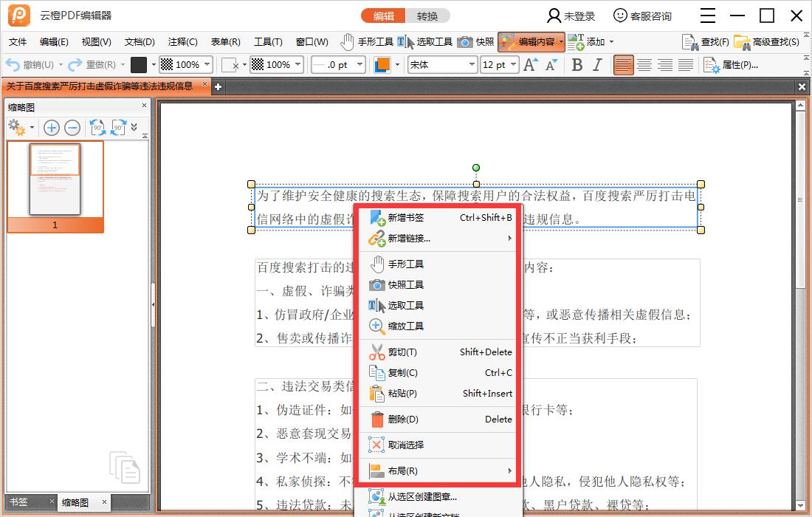Toggle italic formatting
Screen dimensions: 812x517
click(598, 65)
